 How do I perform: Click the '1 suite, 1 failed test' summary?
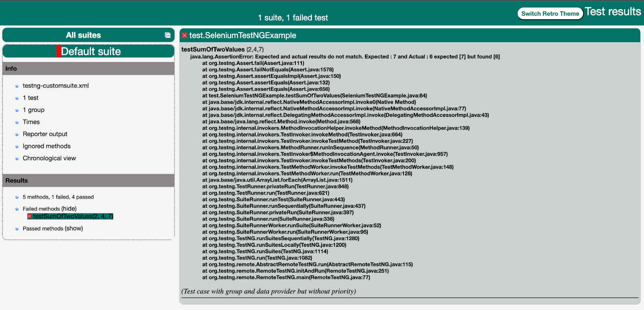coord(293,18)
